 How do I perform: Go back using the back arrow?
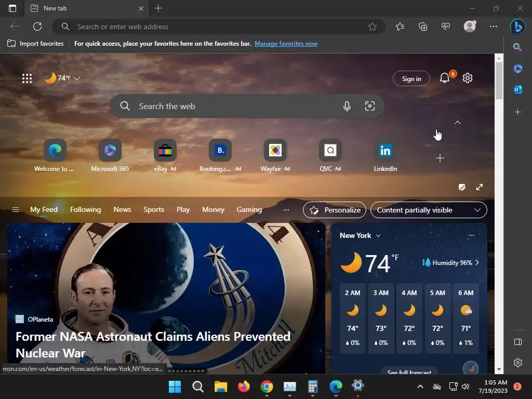[14, 26]
